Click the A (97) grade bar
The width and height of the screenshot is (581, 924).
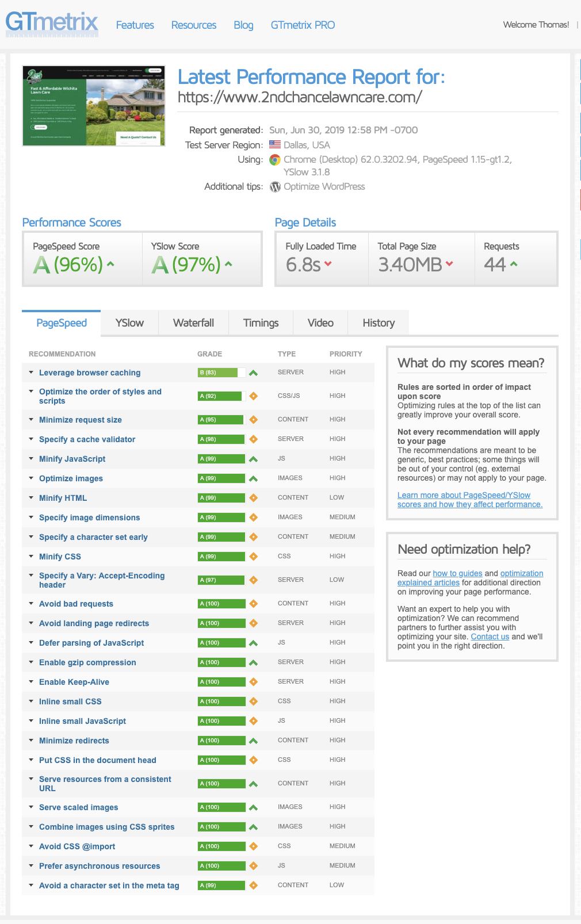point(221,580)
